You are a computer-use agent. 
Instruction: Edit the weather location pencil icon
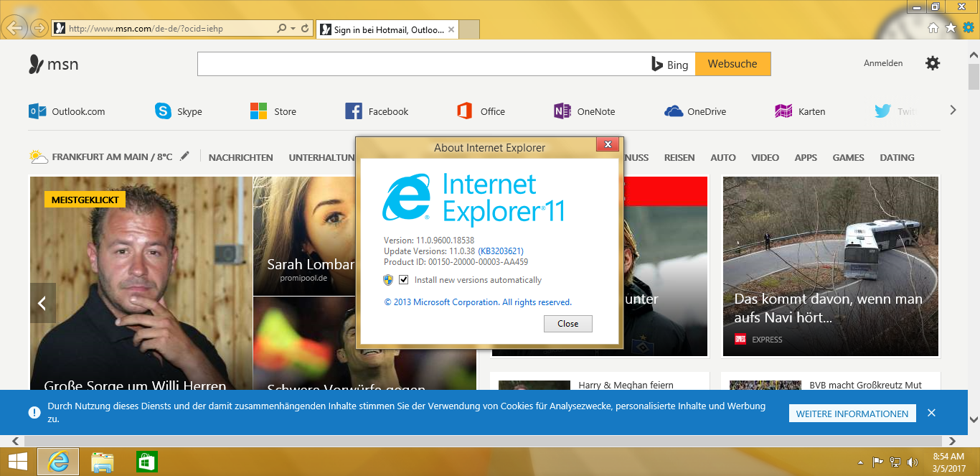click(185, 156)
